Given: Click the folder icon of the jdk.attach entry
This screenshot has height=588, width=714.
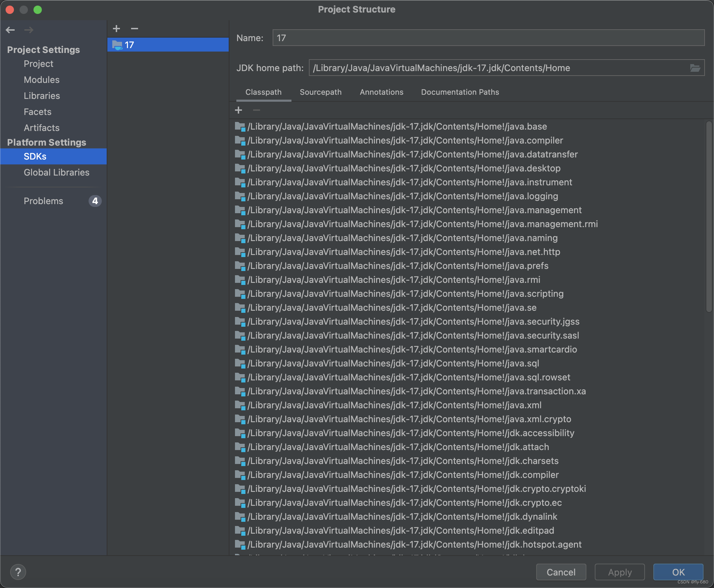Looking at the screenshot, I should tap(240, 447).
